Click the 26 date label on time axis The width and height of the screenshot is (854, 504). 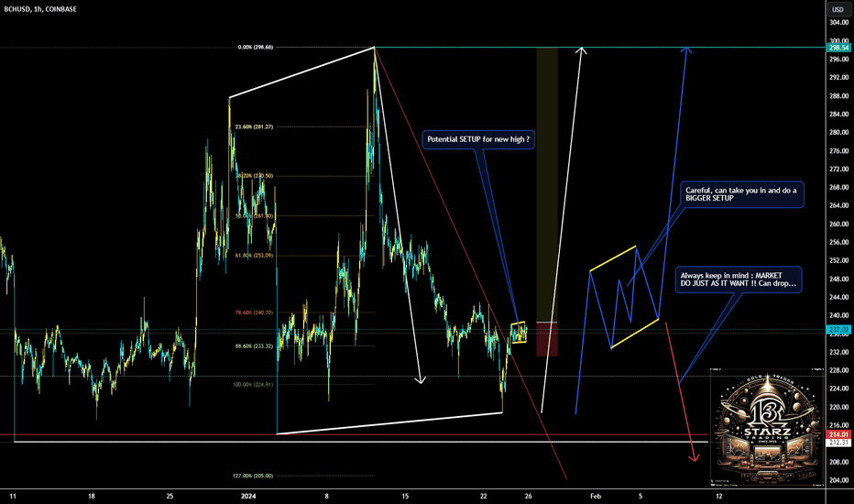point(529,497)
